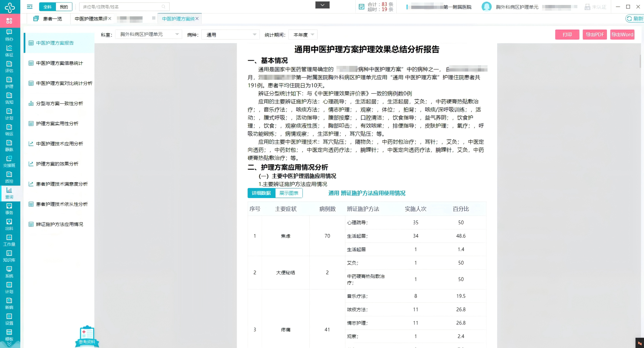
Task: Close the 中医护理效果评 tab
Action: 110,19
